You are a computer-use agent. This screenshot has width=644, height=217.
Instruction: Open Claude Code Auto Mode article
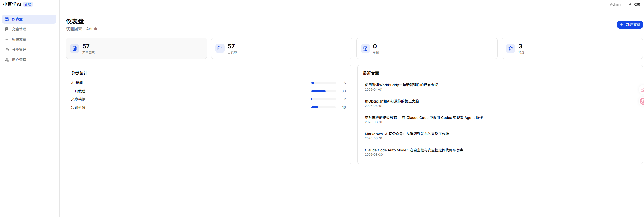click(414, 150)
